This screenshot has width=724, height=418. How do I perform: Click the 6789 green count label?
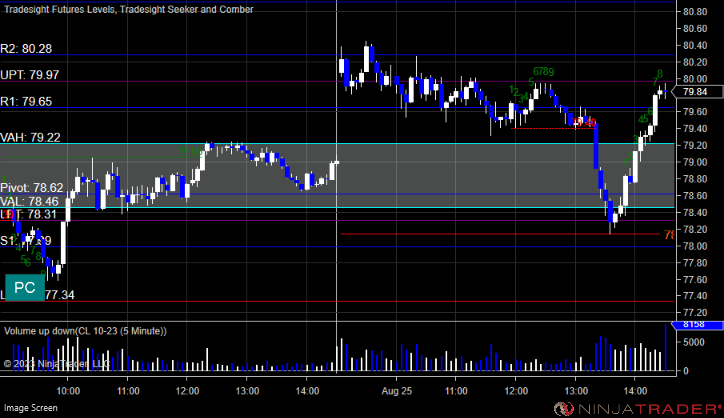(x=543, y=72)
